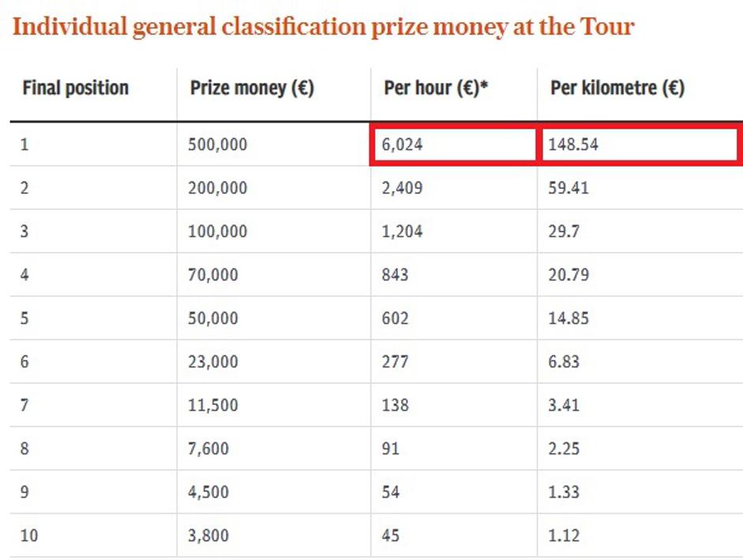Click the Per hour (€)* column header
The image size is (743, 560).
[x=436, y=88]
